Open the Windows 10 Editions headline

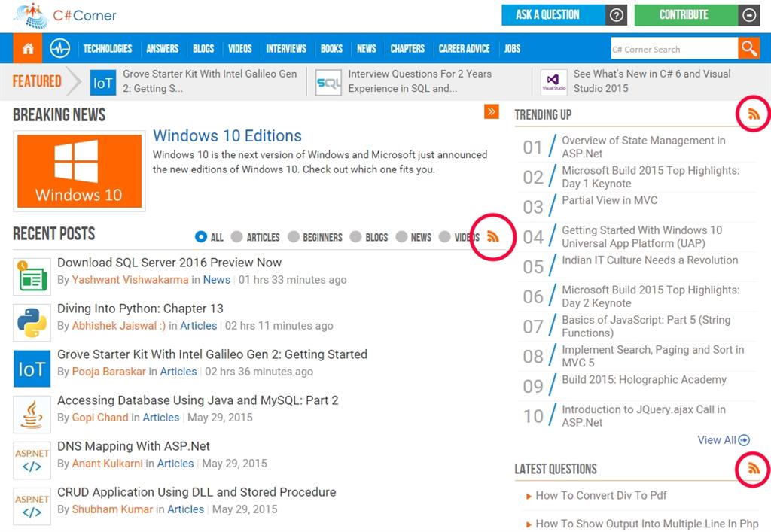[x=227, y=135]
